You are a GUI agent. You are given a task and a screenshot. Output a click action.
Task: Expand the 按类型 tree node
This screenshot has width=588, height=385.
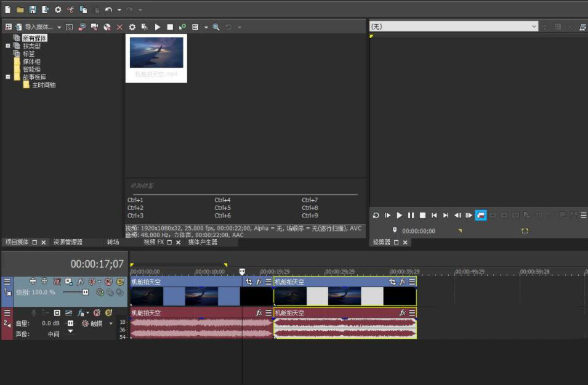[8, 46]
